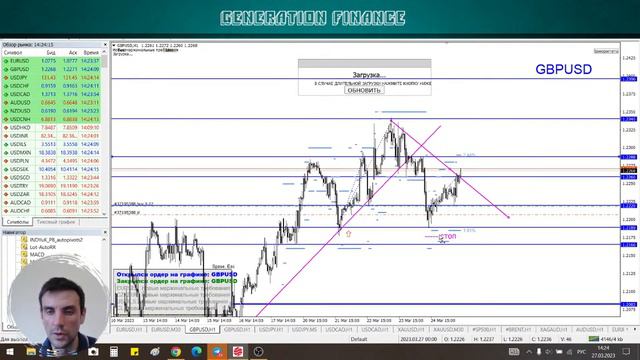Show hidden system tray icons
640x360 pixels.
[529, 351]
